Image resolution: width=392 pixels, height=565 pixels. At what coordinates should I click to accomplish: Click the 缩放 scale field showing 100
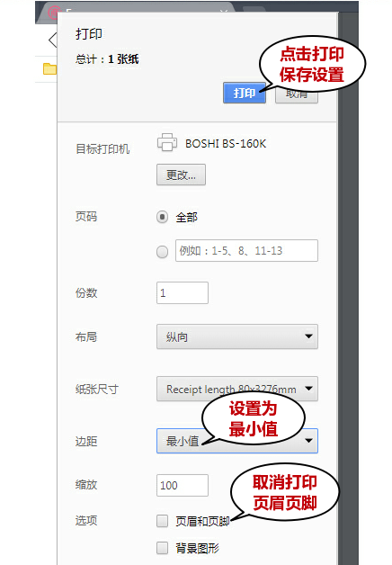coord(183,485)
